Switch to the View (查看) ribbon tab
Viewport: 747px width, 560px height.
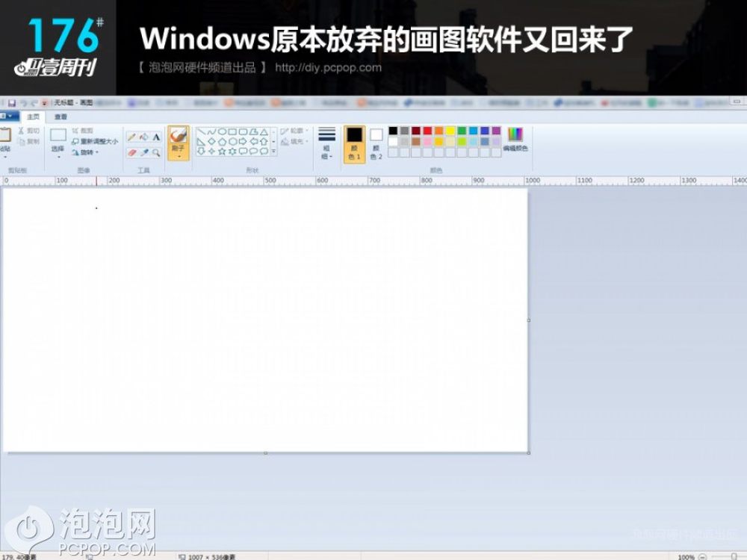click(x=61, y=116)
